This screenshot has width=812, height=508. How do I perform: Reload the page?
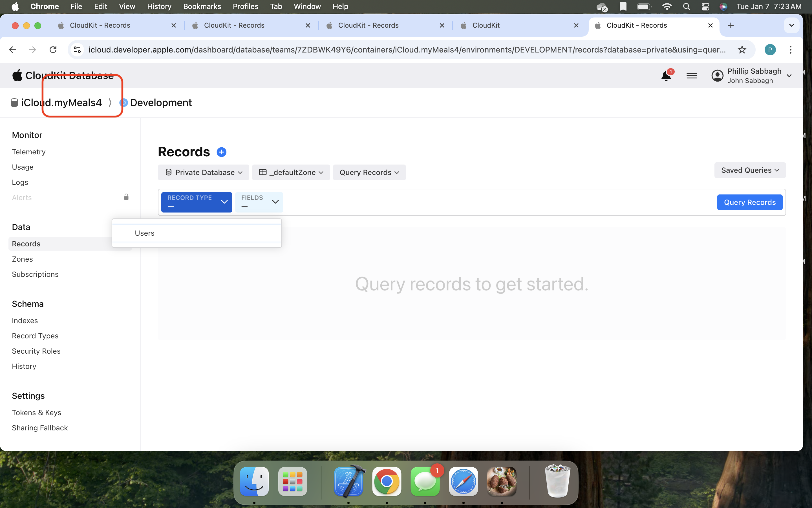[53, 50]
